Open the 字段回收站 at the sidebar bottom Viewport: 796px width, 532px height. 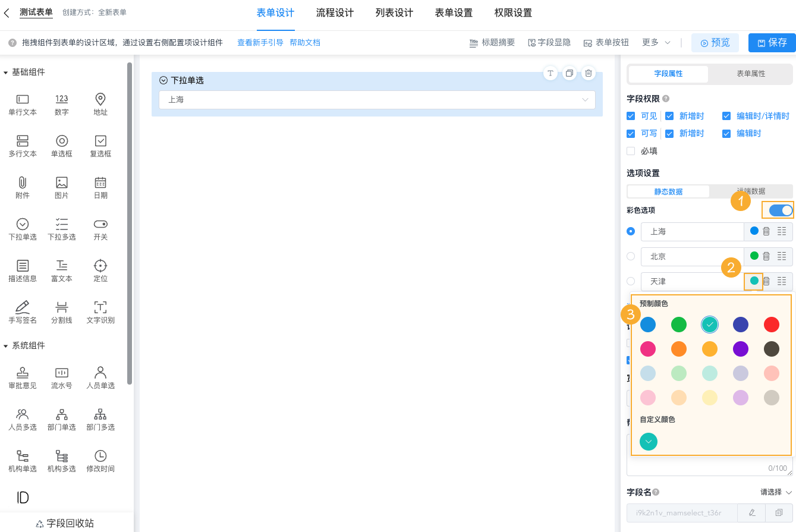click(x=65, y=522)
